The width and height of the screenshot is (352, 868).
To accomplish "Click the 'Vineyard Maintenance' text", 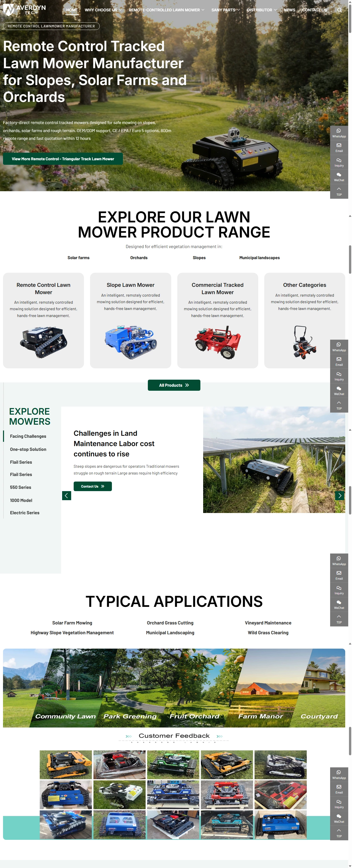I will click(x=268, y=623).
